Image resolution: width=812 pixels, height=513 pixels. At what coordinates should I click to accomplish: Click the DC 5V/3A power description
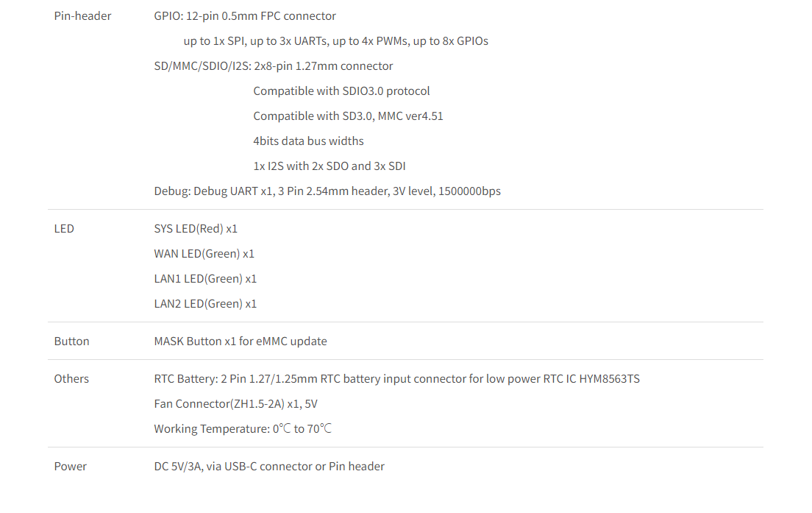[268, 466]
